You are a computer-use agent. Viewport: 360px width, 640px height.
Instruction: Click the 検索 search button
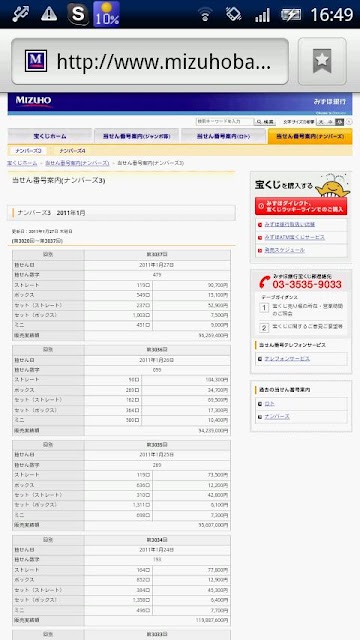(265, 122)
